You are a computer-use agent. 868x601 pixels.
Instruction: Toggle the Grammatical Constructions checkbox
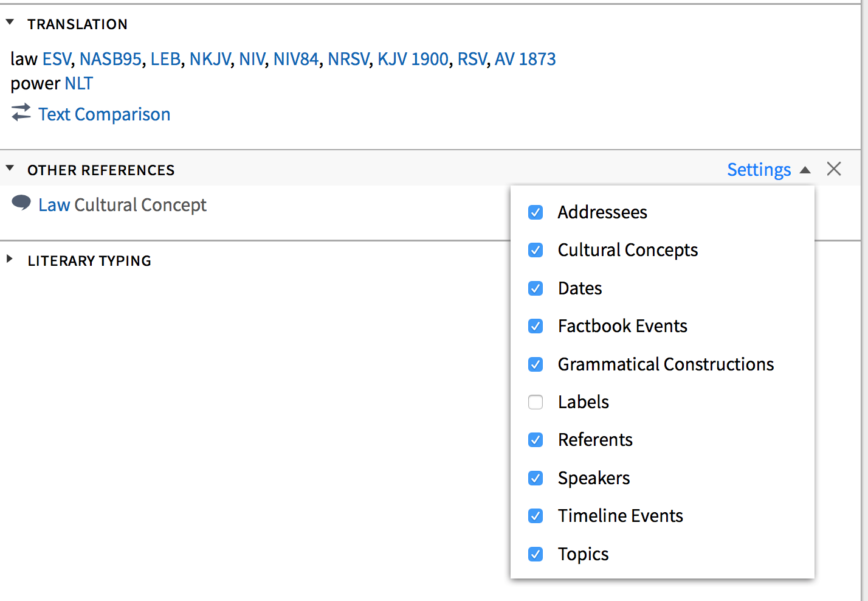536,364
